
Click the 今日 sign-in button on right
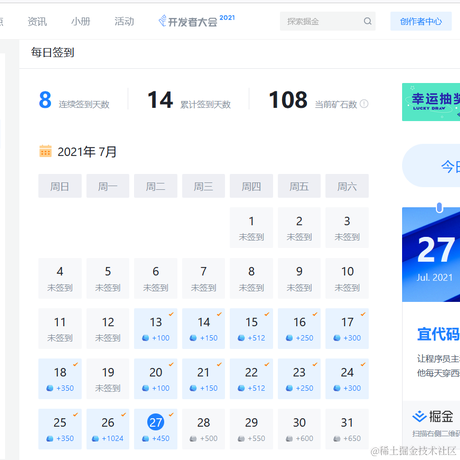click(x=431, y=166)
